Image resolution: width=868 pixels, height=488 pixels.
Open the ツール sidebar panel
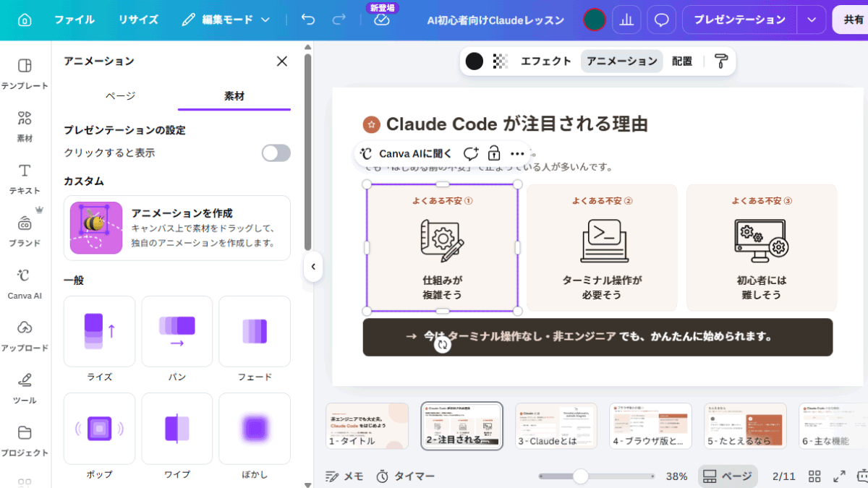(25, 389)
